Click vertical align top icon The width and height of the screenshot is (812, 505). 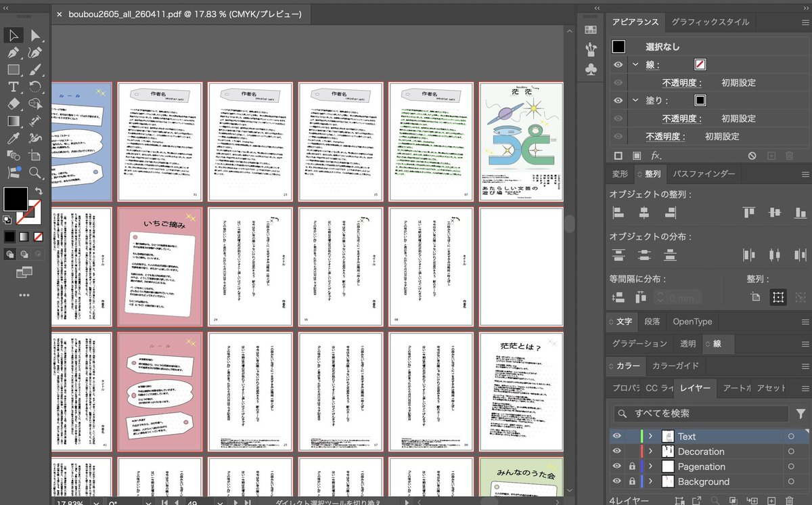coord(748,213)
